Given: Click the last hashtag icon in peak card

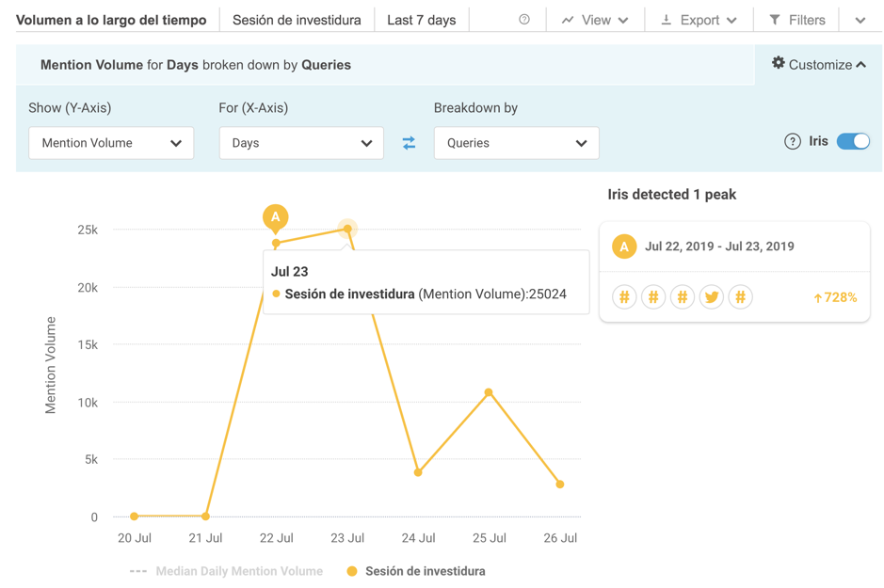Looking at the screenshot, I should point(741,297).
